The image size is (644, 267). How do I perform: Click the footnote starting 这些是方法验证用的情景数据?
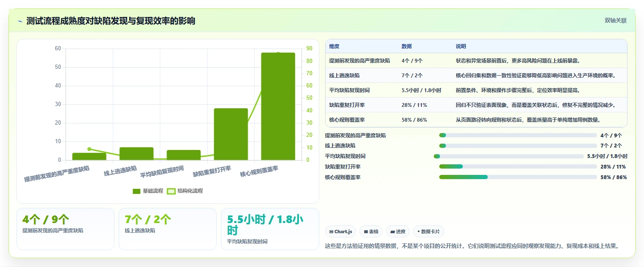[x=473, y=246]
